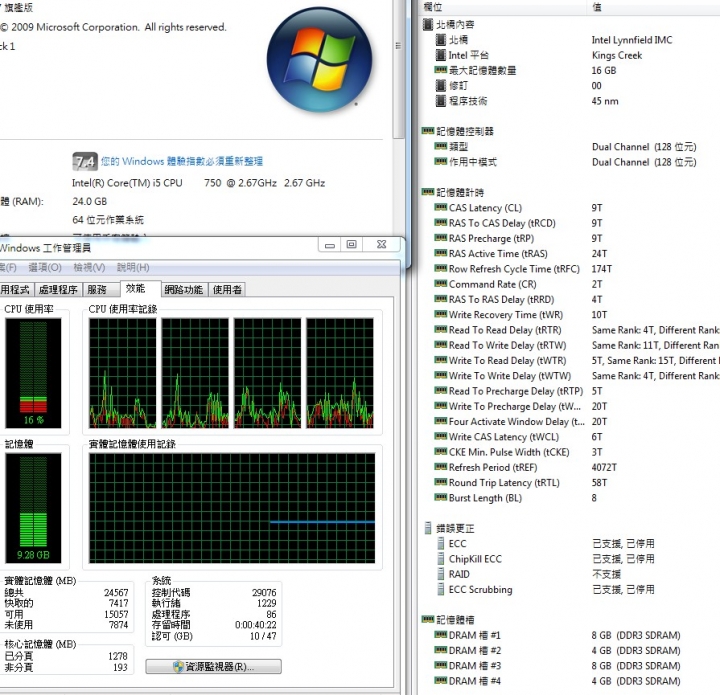Click the 0:00:40:22 uptime value
This screenshot has height=695, width=720.
pos(255,625)
